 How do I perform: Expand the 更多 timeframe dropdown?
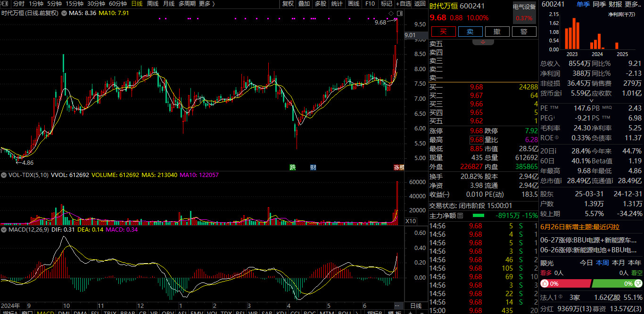pos(206,4)
